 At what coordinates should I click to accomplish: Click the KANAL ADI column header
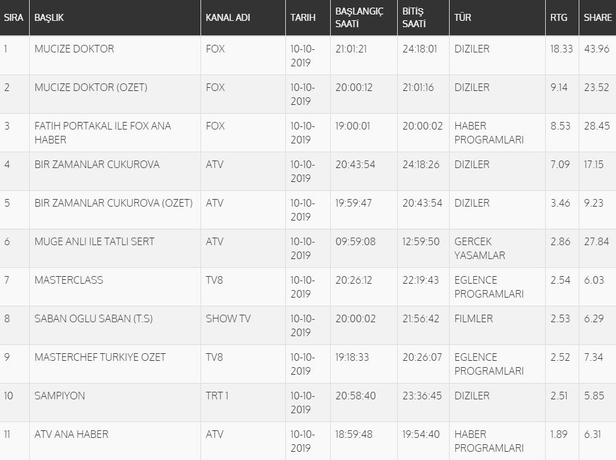pos(228,19)
